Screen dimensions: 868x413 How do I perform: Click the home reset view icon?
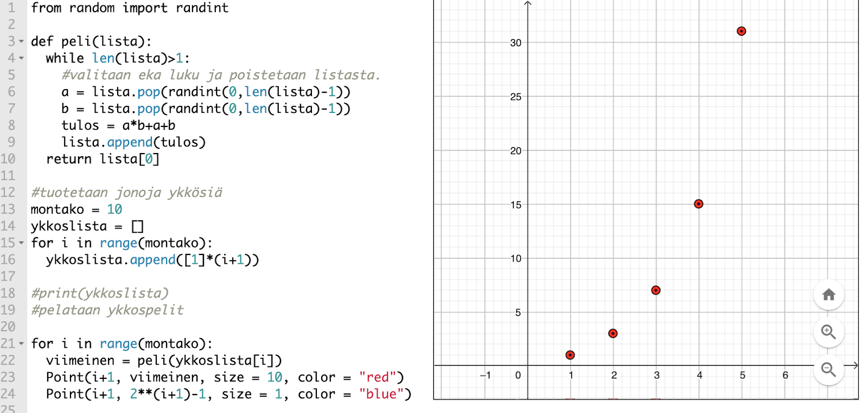coord(828,295)
